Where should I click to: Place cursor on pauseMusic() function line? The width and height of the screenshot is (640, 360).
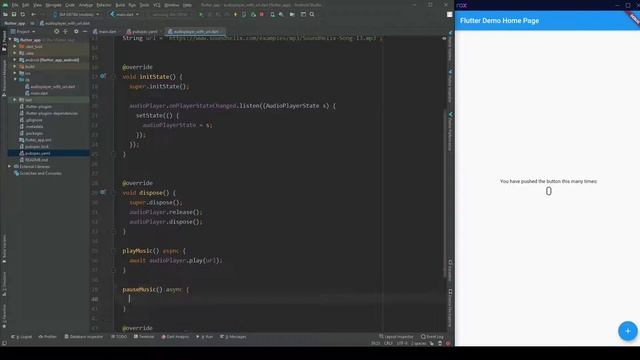(156, 289)
